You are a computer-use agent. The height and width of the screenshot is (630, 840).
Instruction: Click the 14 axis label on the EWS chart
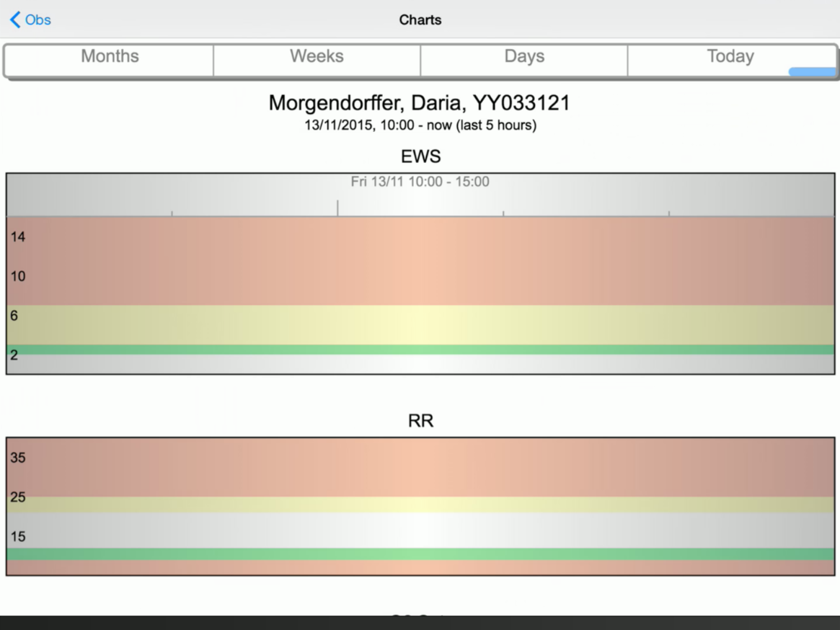(x=18, y=237)
